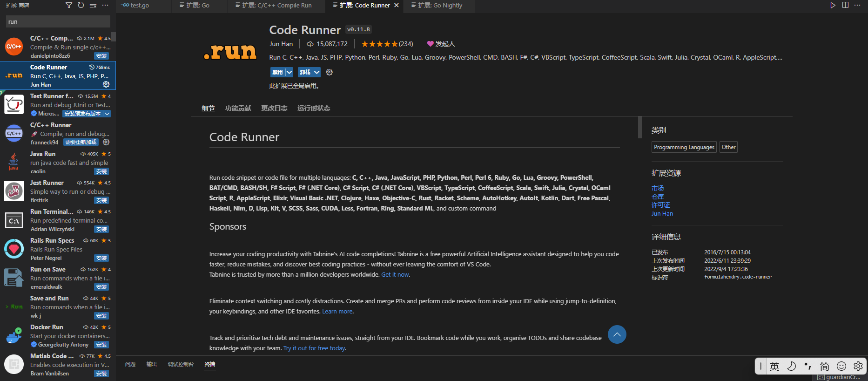Install Jest Runner extension

101,200
